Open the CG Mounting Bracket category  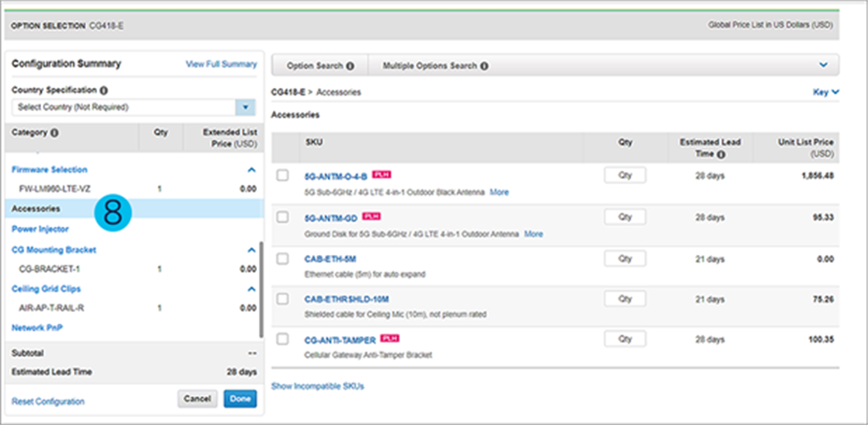coord(53,250)
